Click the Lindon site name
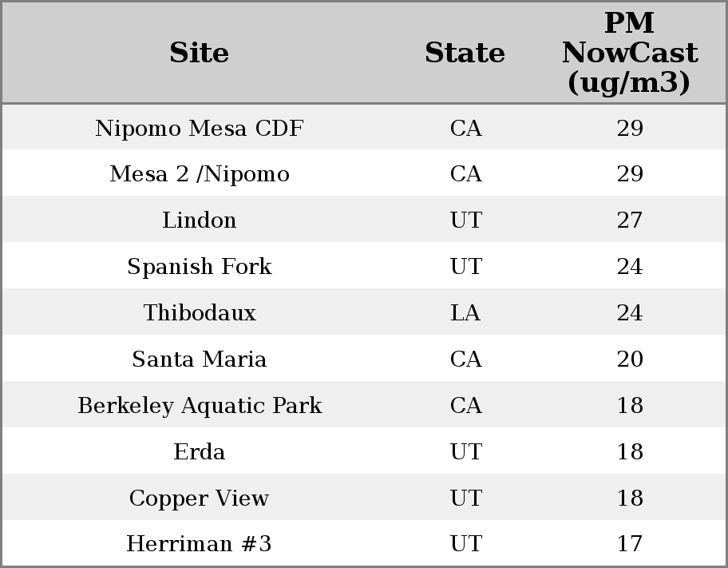This screenshot has height=568, width=728. (x=199, y=220)
